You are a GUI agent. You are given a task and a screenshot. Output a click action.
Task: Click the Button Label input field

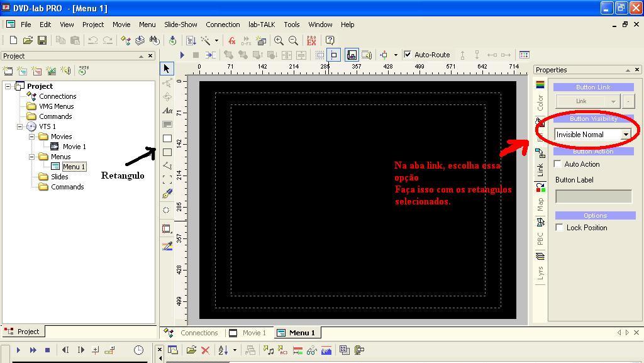tap(594, 196)
